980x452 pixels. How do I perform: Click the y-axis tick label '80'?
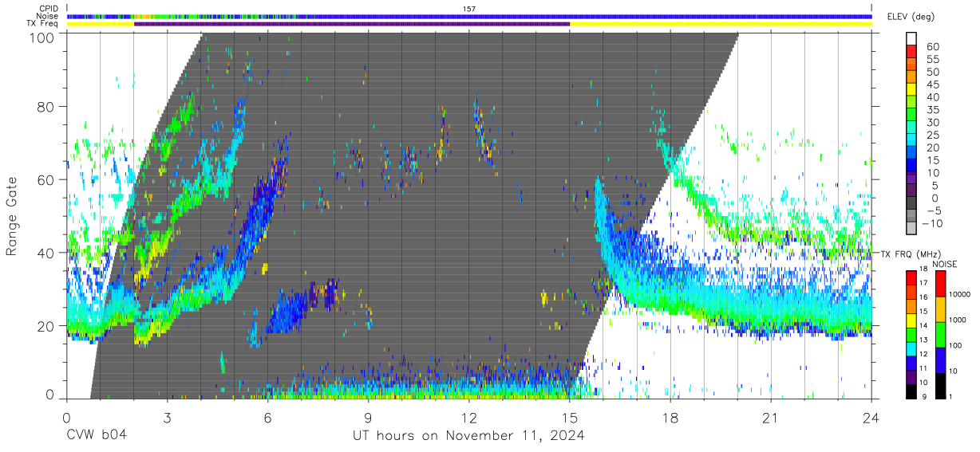tap(46, 106)
